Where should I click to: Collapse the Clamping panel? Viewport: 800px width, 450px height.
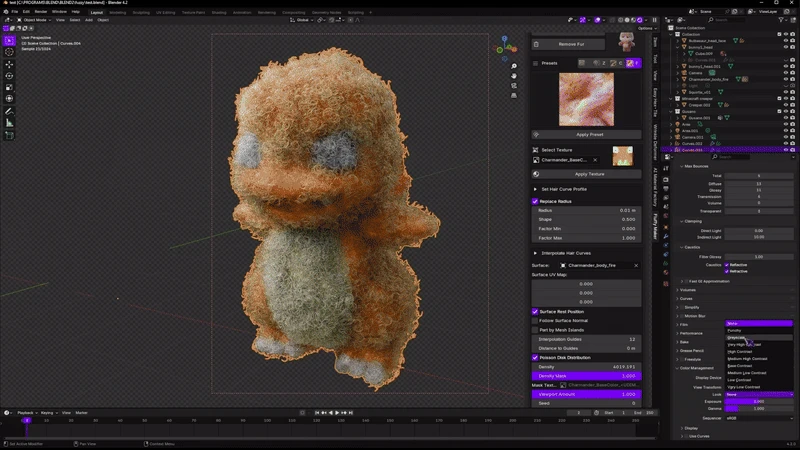pyautogui.click(x=682, y=221)
